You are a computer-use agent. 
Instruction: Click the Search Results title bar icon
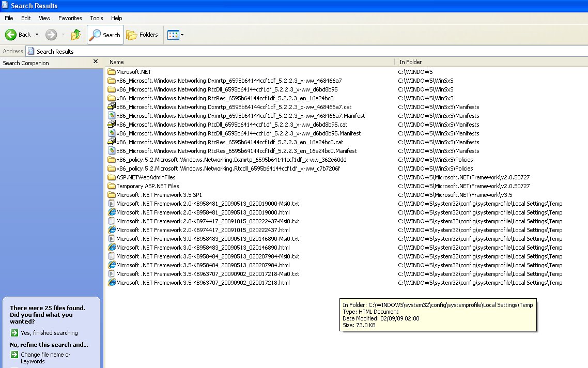coord(5,5)
